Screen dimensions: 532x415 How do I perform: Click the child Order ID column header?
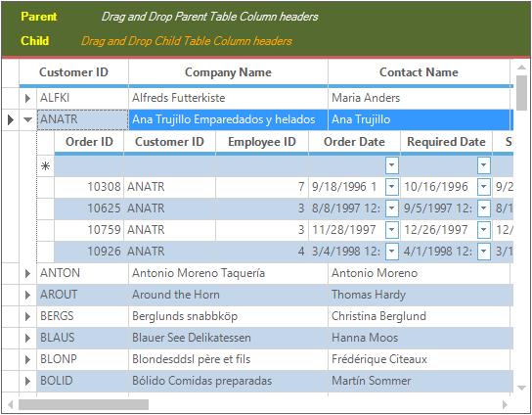[x=89, y=142]
